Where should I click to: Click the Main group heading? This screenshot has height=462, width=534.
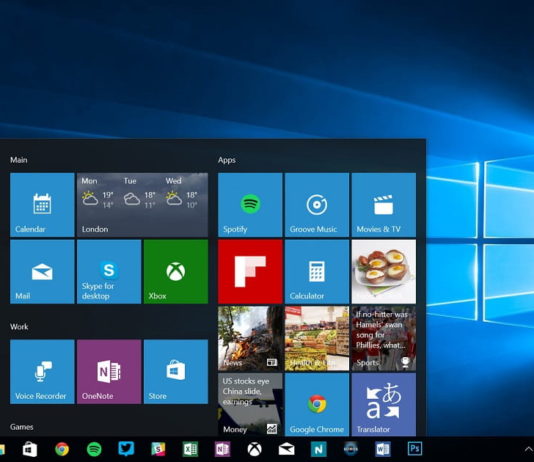(x=19, y=160)
